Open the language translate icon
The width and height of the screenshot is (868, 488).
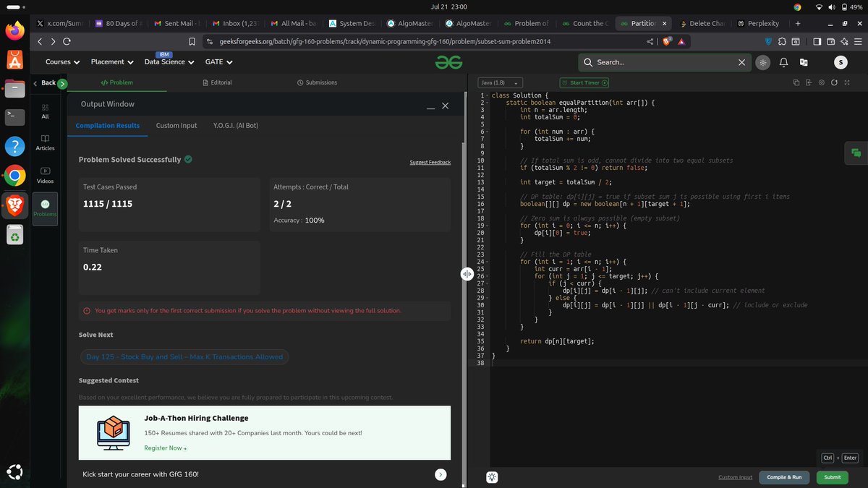pyautogui.click(x=804, y=62)
